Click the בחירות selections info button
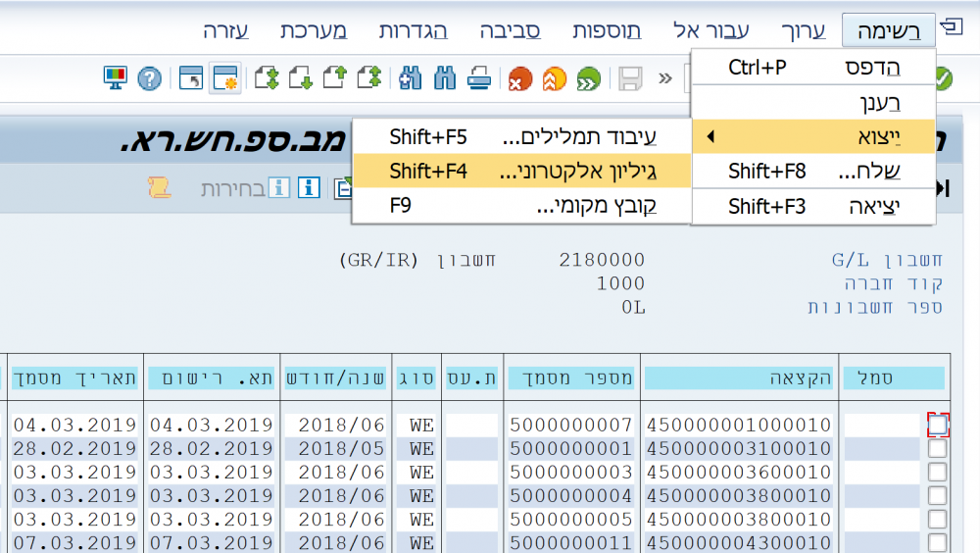 (x=245, y=187)
